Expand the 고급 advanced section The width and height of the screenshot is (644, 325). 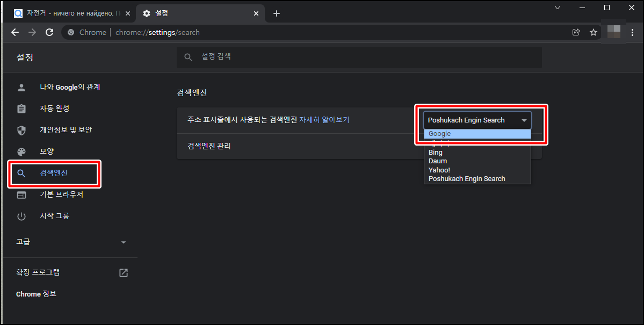71,242
